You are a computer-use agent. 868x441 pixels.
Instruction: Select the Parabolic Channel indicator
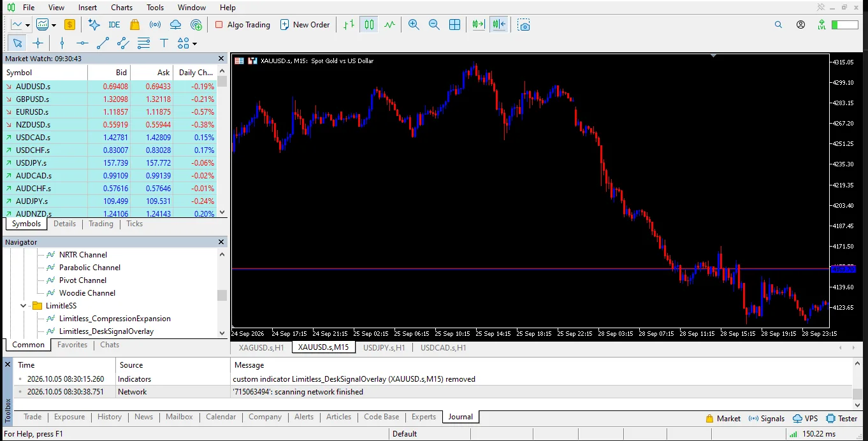tap(90, 268)
